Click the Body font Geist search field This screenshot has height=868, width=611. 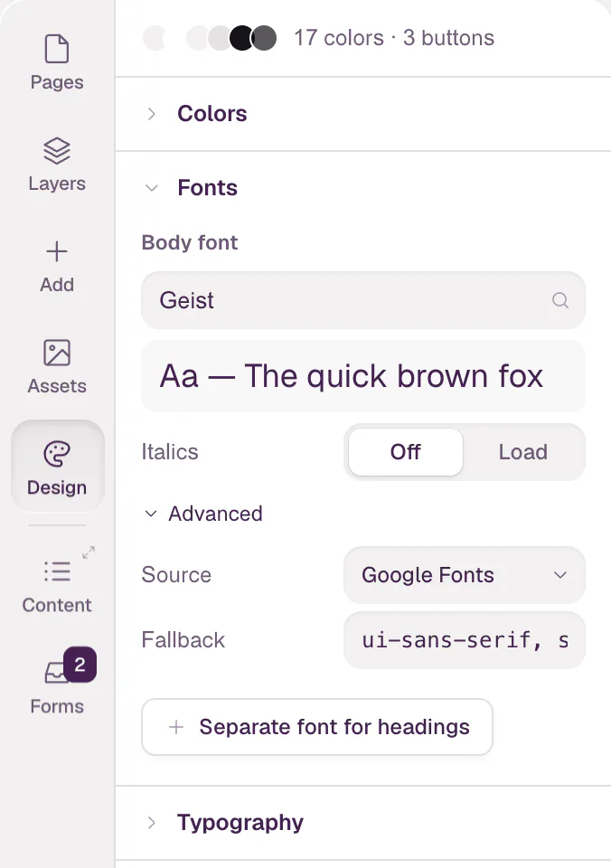tap(363, 300)
